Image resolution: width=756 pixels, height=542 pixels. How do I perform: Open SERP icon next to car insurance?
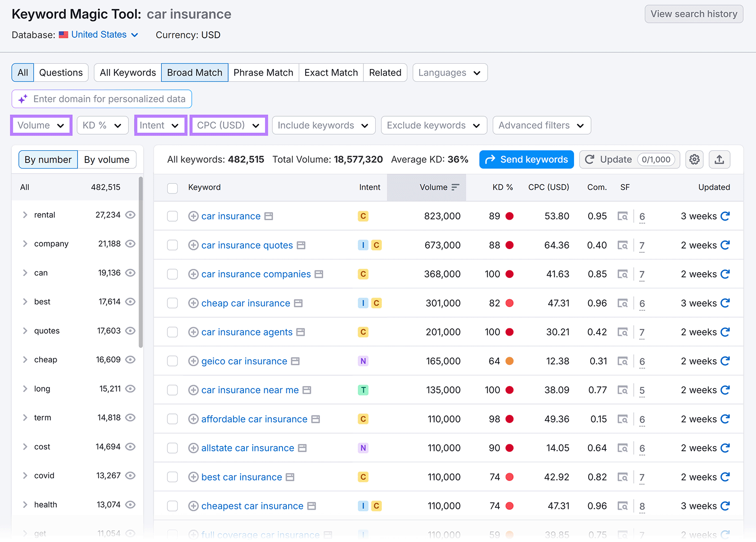[268, 216]
